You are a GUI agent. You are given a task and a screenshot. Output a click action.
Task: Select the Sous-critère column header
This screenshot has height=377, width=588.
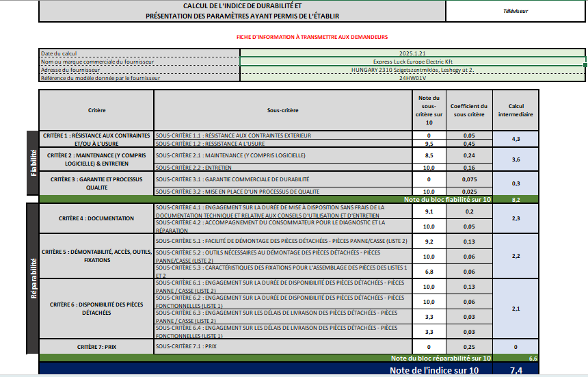pos(283,110)
